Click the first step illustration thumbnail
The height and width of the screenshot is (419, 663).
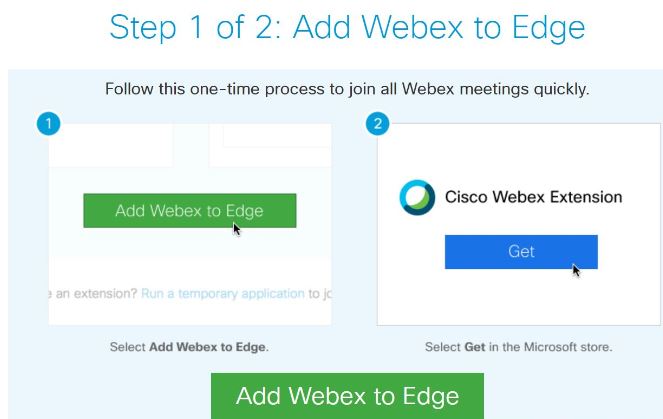pyautogui.click(x=190, y=225)
